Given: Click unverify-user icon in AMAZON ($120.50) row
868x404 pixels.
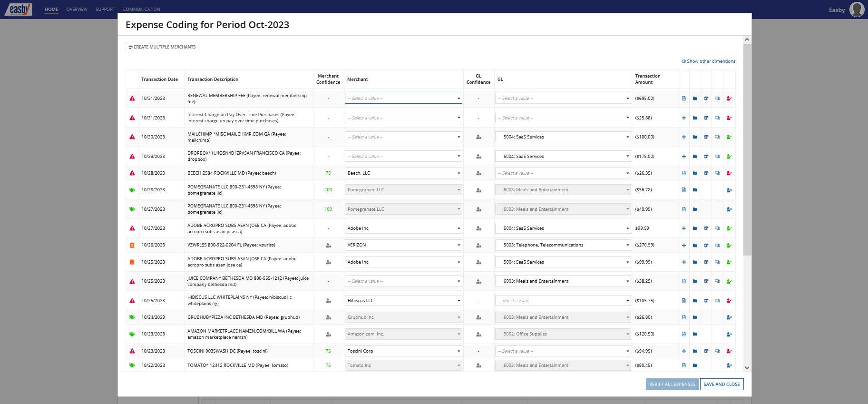Looking at the screenshot, I should click(729, 335).
